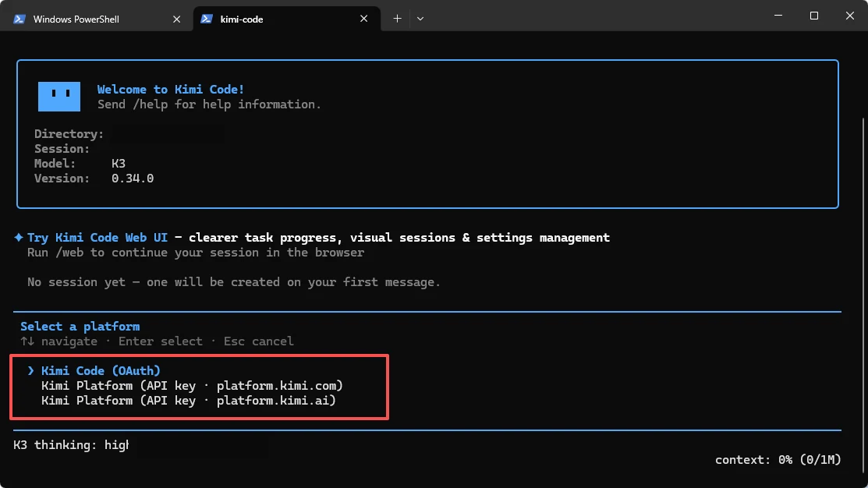The image size is (868, 488).
Task: Click the Send /help for help information line
Action: click(209, 104)
